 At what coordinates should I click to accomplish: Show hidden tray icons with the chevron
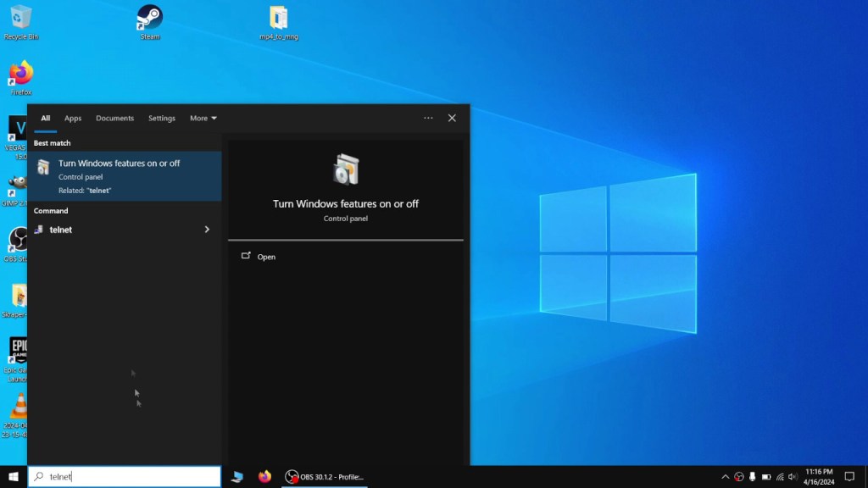[726, 477]
